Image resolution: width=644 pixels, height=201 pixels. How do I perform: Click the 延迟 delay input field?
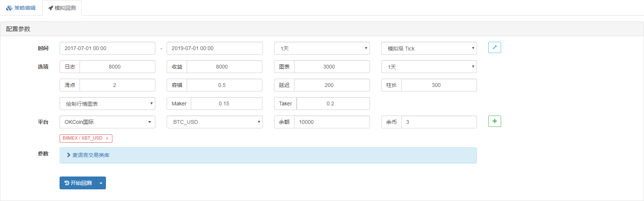(x=331, y=85)
